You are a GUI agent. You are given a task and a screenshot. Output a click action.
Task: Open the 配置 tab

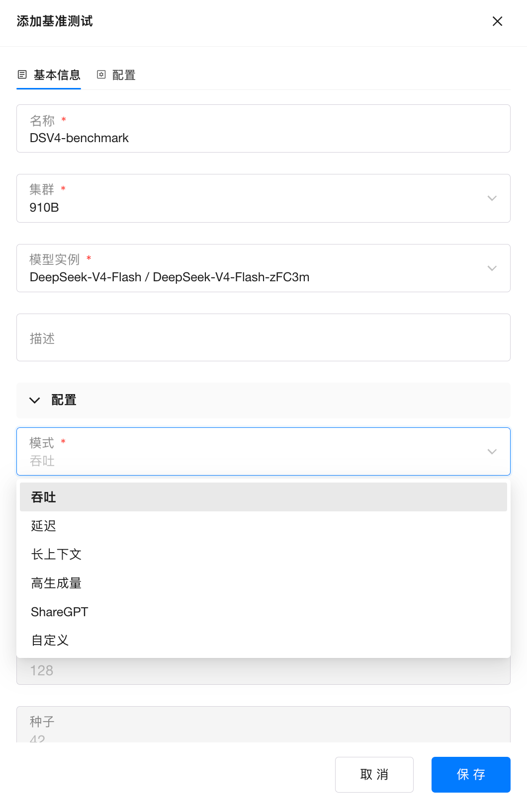(124, 75)
